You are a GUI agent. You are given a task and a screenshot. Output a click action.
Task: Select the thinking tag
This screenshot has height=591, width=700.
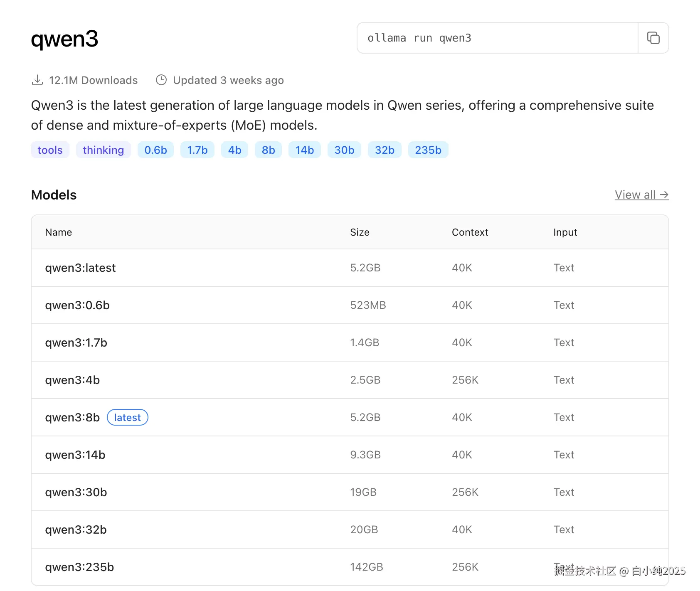(103, 150)
